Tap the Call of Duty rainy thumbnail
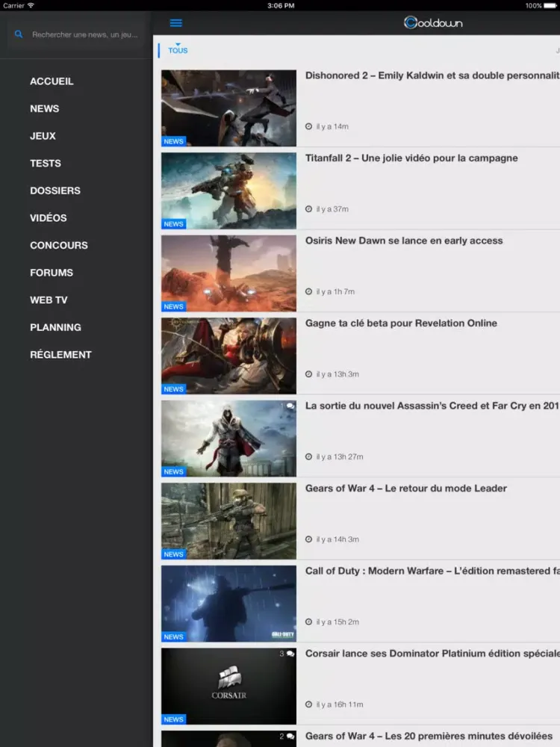 pyautogui.click(x=228, y=604)
